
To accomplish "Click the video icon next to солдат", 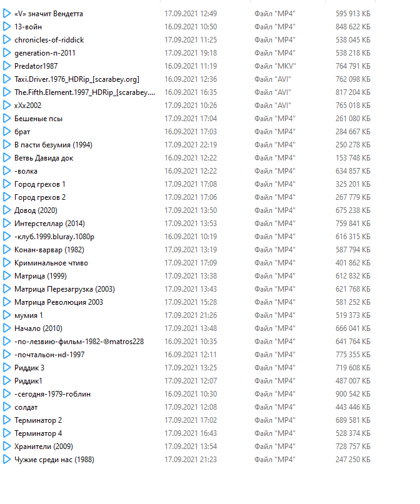I will [x=7, y=407].
